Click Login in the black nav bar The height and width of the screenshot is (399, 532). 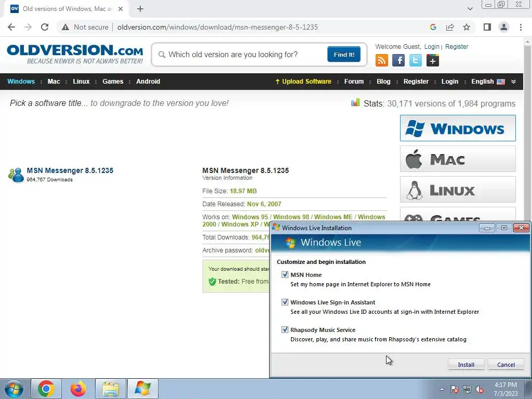(449, 82)
